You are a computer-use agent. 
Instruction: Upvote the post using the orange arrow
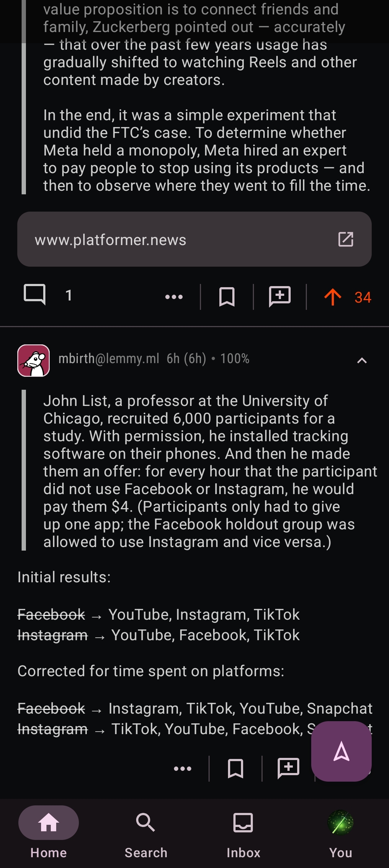pos(333,297)
